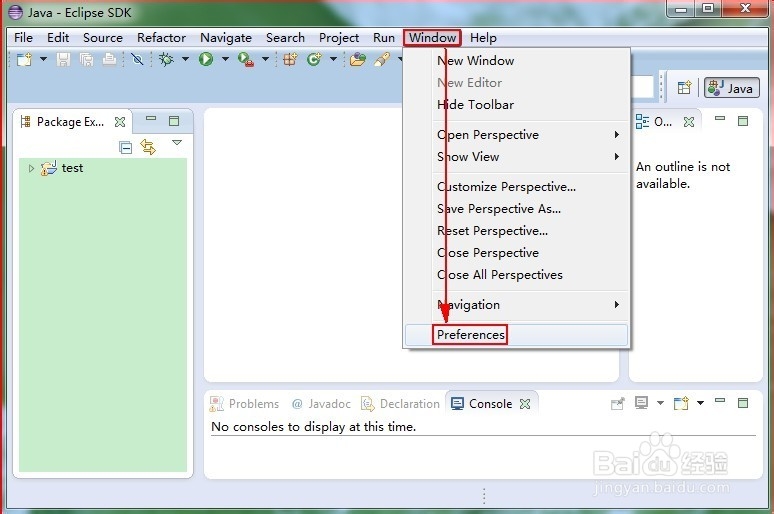This screenshot has width=774, height=514.
Task: Choose Save Perspective As... entry
Action: point(516,209)
